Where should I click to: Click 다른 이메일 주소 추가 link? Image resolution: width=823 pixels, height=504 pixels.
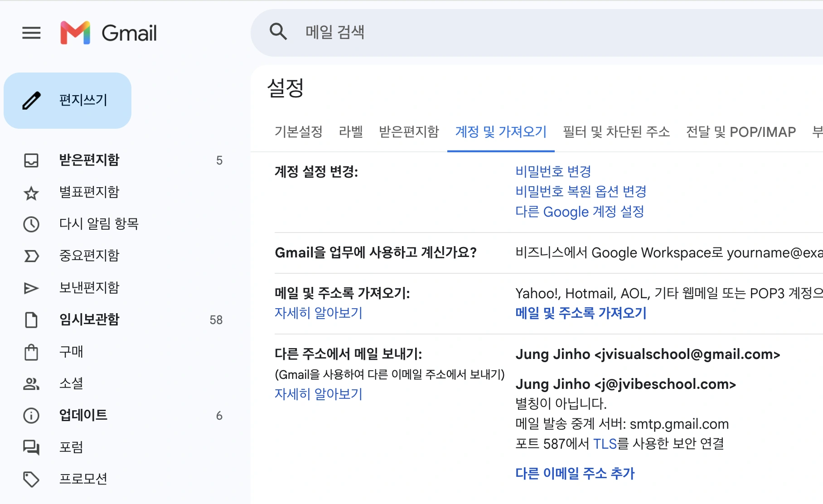(x=575, y=473)
